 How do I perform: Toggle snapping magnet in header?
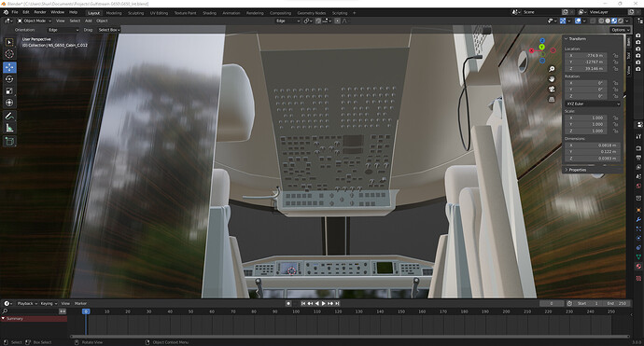pyautogui.click(x=318, y=21)
